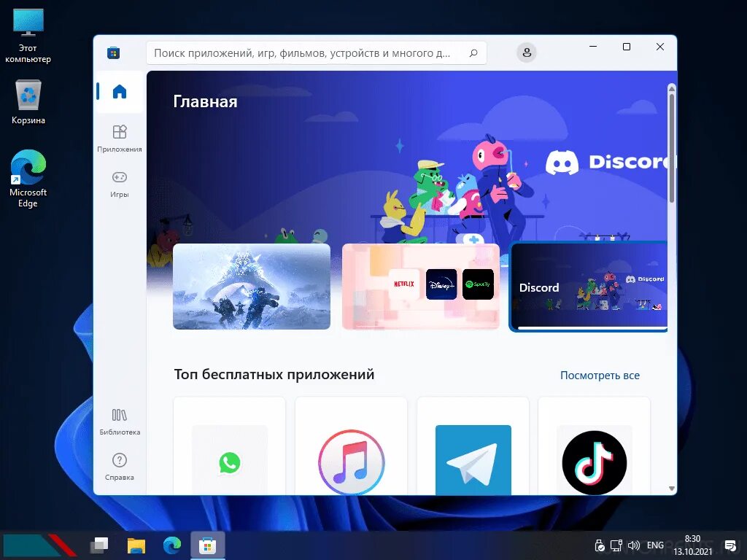Open the iTunes app card
This screenshot has width=747, height=560.
(351, 446)
